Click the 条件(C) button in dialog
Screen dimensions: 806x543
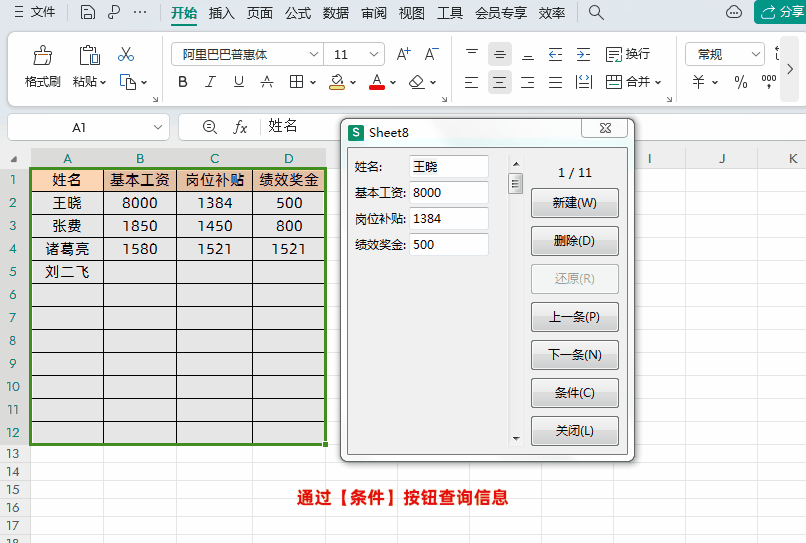coord(575,393)
